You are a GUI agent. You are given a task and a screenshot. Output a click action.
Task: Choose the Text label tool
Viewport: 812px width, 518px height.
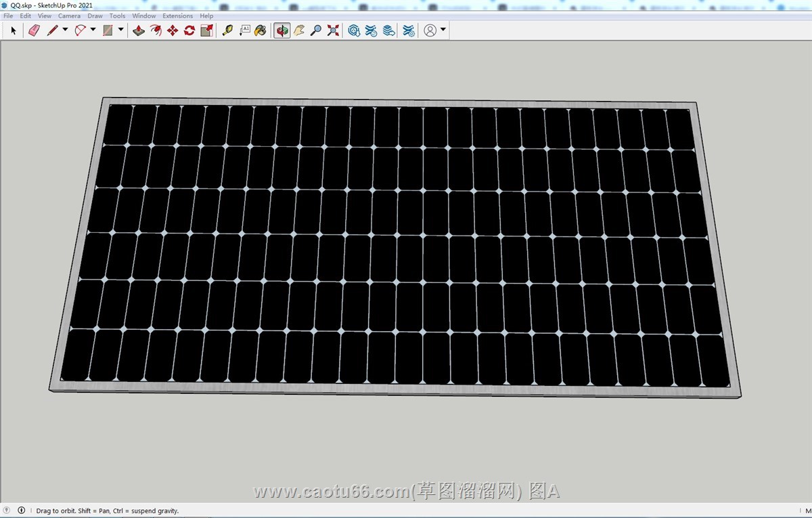click(244, 30)
